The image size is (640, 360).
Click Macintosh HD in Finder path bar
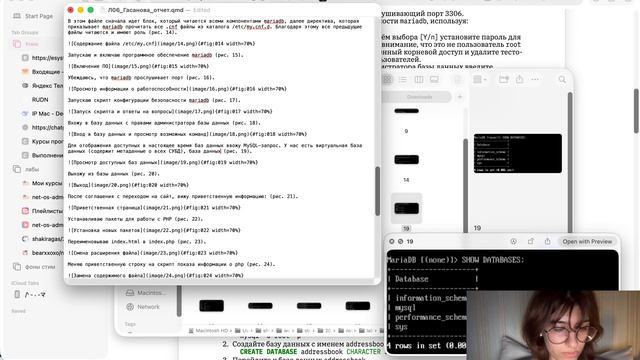click(x=209, y=331)
